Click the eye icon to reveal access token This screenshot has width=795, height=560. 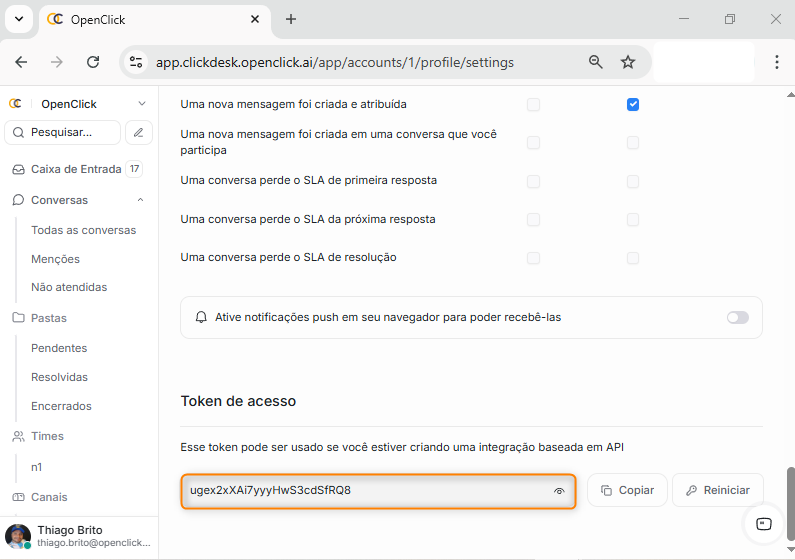point(559,491)
